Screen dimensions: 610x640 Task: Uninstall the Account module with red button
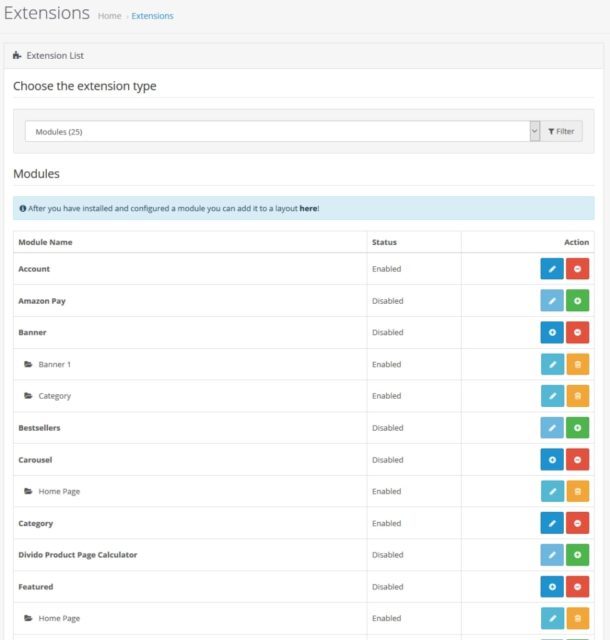[577, 269]
